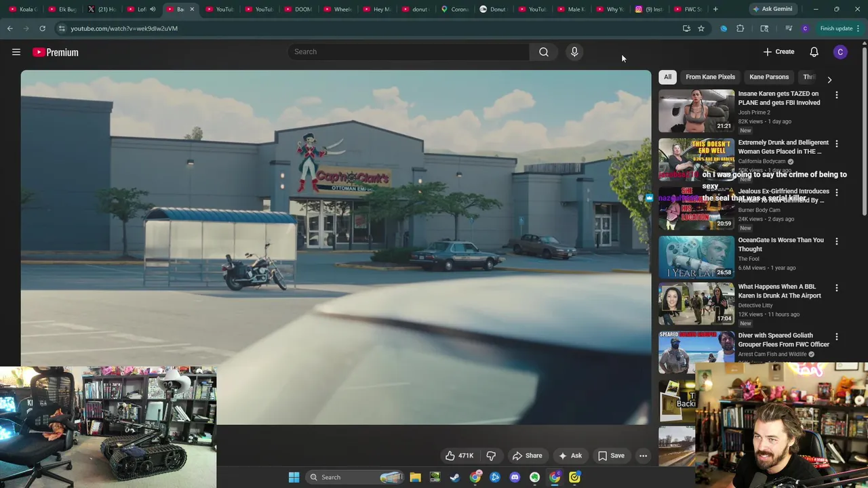Open options for Insane Karen video
The image size is (868, 488).
[836, 95]
